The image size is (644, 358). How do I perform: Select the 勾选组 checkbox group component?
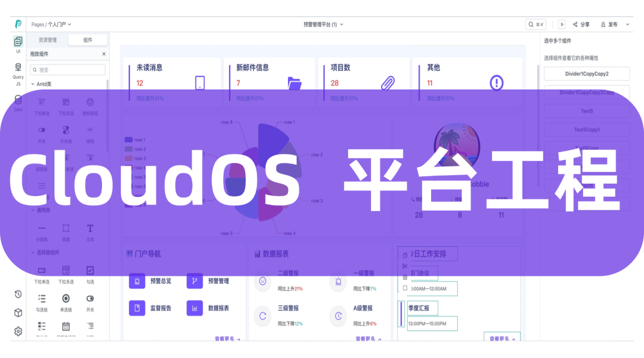tap(42, 303)
